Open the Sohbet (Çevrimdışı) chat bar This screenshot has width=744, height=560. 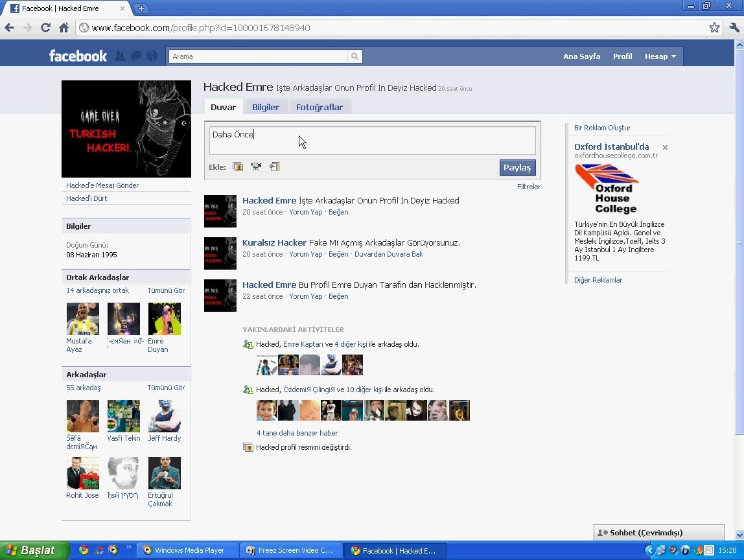(658, 533)
